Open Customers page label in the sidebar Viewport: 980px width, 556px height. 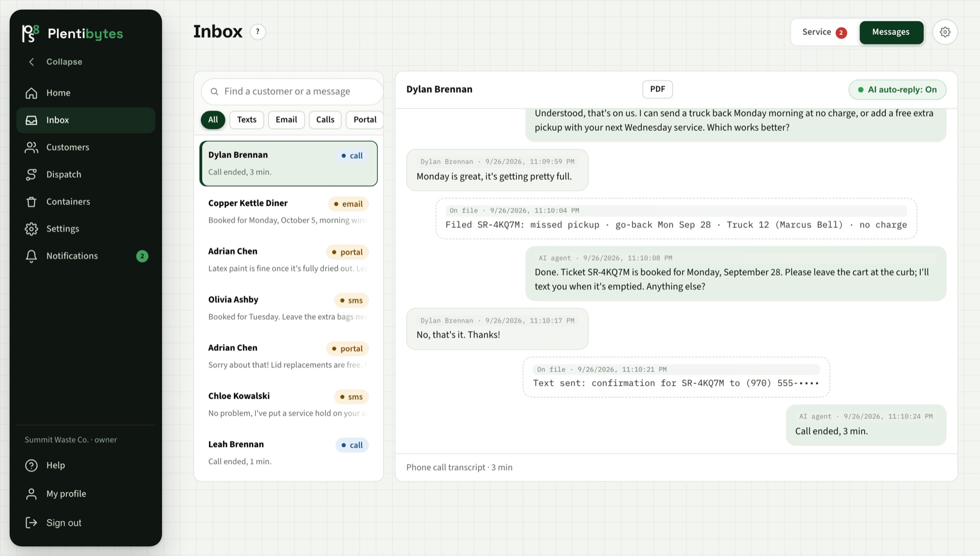(68, 147)
